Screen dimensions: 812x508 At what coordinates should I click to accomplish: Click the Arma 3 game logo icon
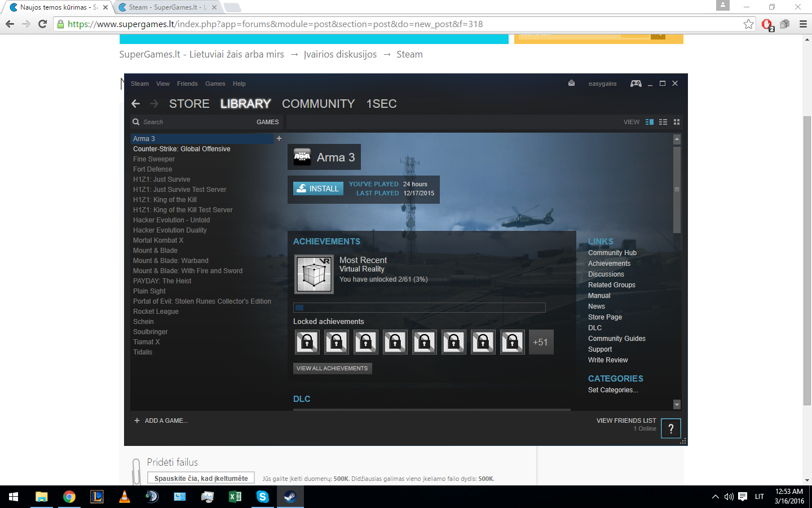(x=302, y=157)
